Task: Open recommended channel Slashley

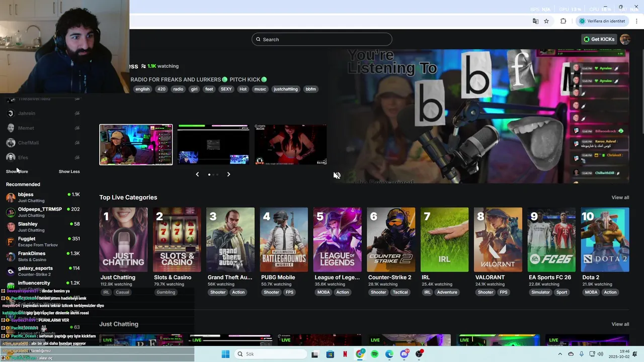Action: (x=43, y=227)
